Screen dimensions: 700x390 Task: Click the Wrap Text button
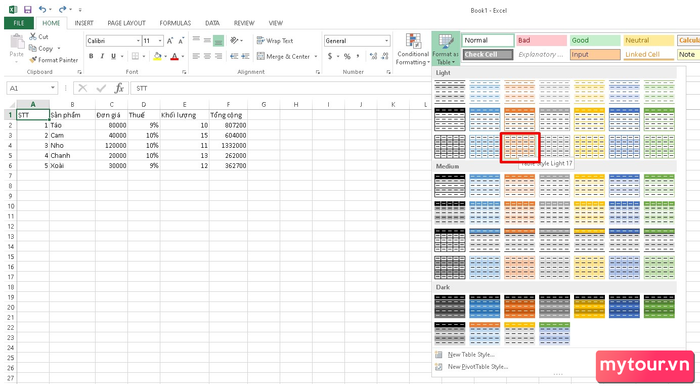[x=275, y=41]
